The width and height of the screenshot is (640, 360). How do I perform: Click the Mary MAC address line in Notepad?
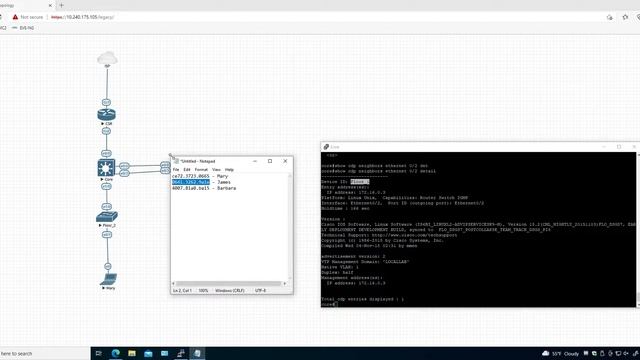(x=200, y=176)
